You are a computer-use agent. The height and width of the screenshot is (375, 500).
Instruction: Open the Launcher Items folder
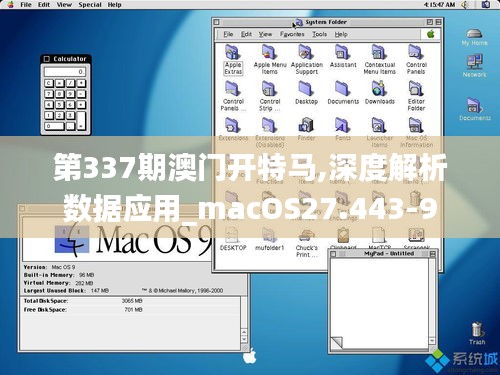(x=379, y=126)
